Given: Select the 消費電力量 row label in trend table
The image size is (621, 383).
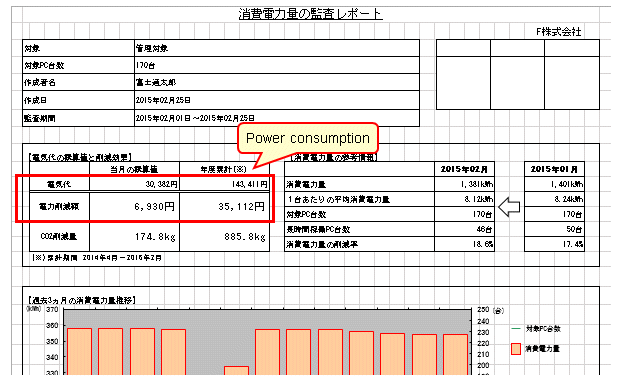Looking at the screenshot, I should click(306, 185).
